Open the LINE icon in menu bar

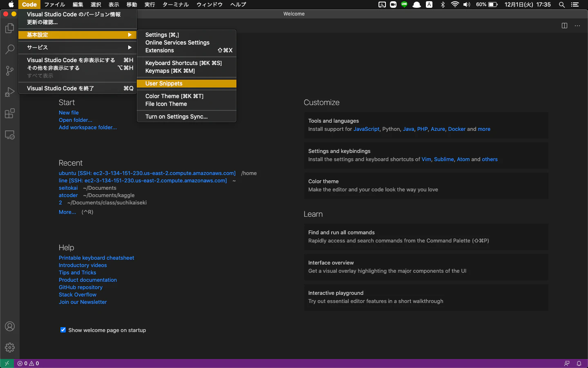(404, 4)
